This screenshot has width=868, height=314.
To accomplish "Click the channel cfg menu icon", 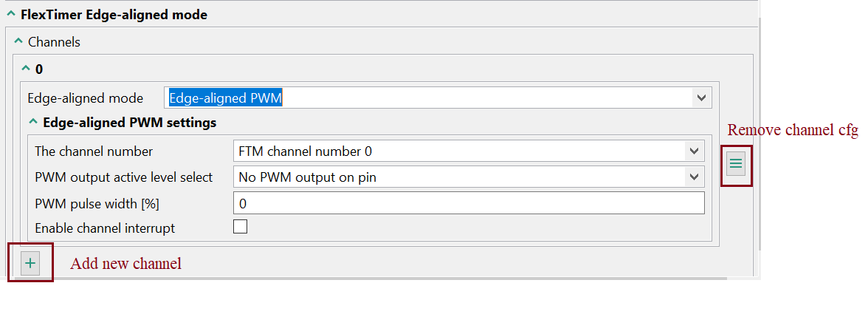I will (x=736, y=164).
